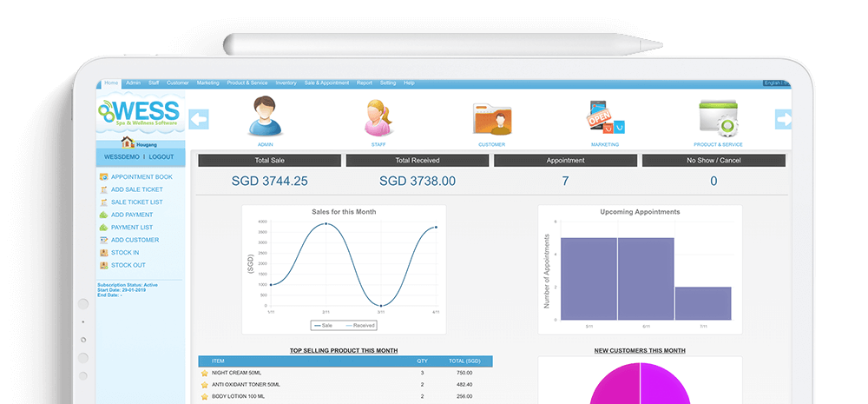Open the Product & Service top menu
The height and width of the screenshot is (404, 868).
coord(247,83)
